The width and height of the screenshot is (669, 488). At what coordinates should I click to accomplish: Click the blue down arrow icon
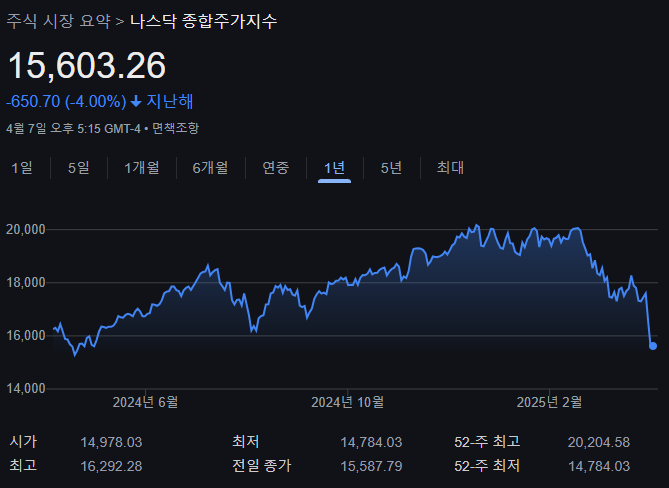tap(136, 102)
